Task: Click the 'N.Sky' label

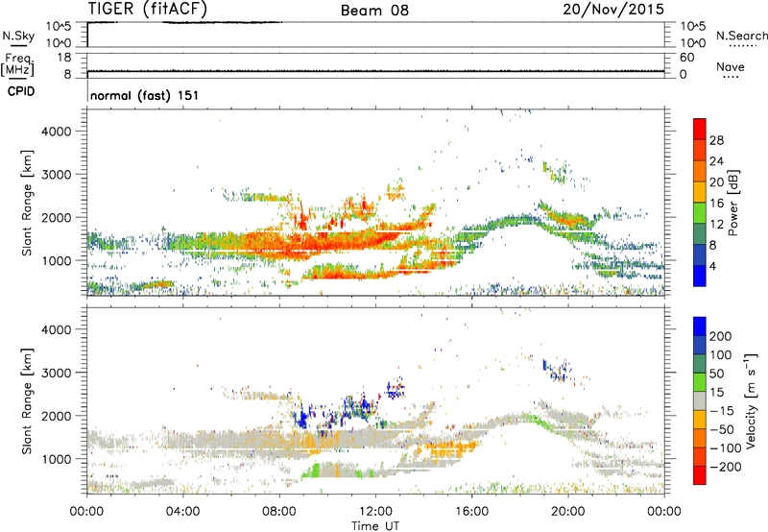Action: [18, 36]
